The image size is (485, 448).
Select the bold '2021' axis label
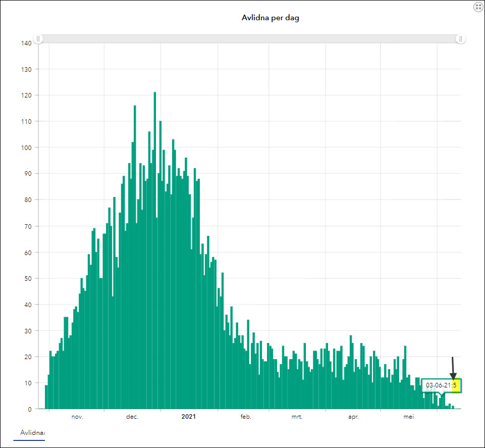pos(189,417)
